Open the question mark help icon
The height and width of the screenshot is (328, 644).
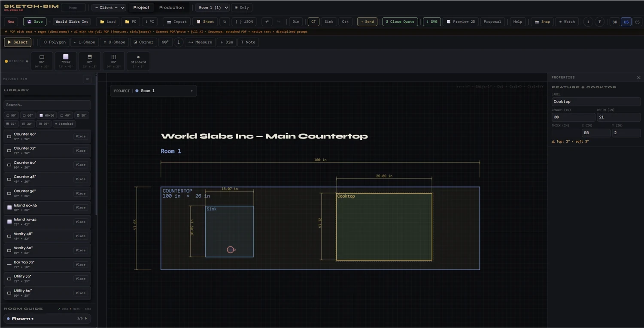click(600, 21)
